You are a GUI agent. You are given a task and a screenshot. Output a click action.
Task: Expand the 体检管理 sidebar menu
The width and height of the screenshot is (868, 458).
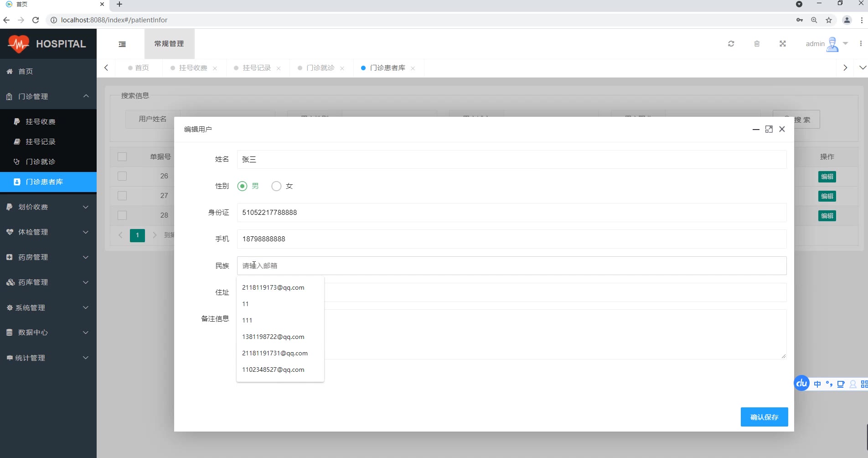[48, 232]
